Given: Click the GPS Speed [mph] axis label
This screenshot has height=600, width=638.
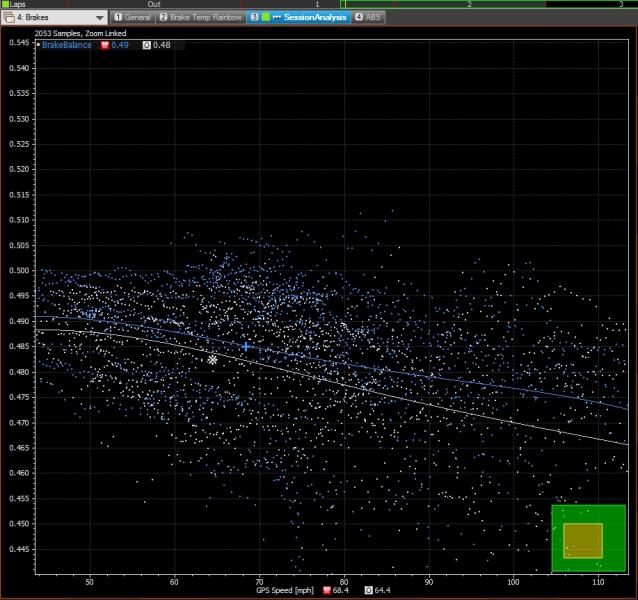Looking at the screenshot, I should (x=285, y=590).
